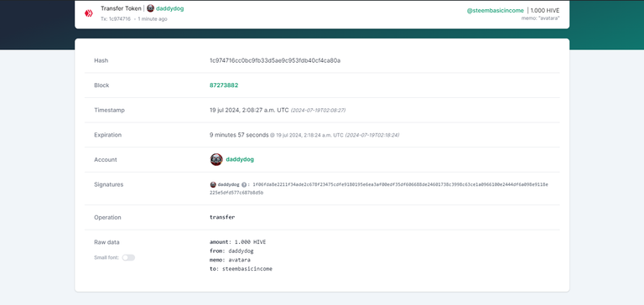Click the Signatures row label

click(108, 184)
